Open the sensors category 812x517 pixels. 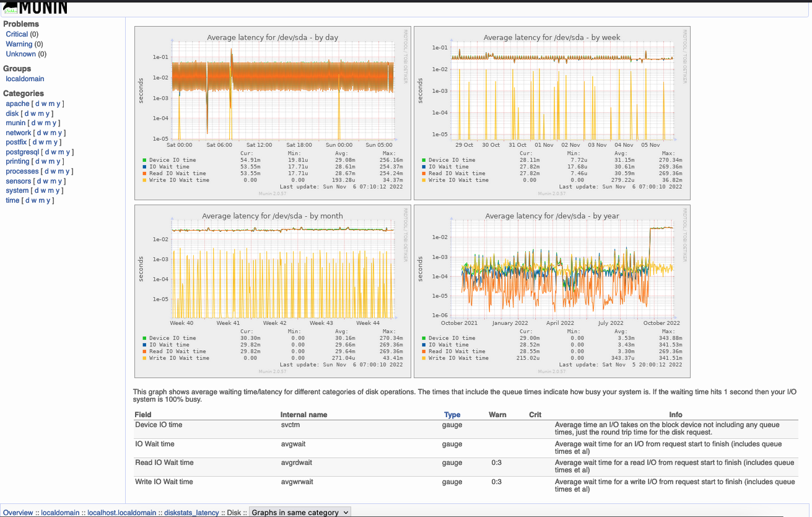[x=18, y=182]
